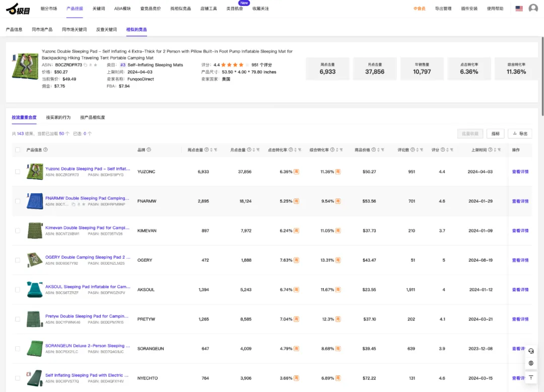Switch to the 反查关键词 tab
544x392 pixels.
[106, 30]
